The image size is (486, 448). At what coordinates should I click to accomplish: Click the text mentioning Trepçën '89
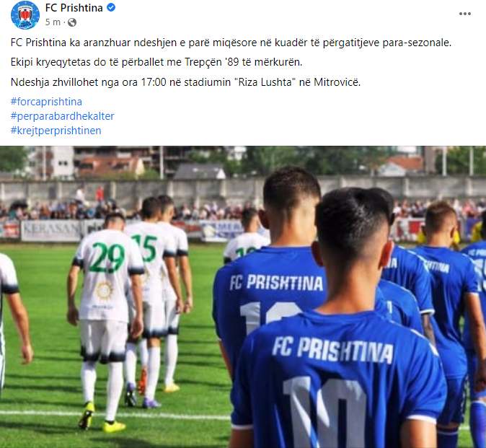pyautogui.click(x=156, y=62)
